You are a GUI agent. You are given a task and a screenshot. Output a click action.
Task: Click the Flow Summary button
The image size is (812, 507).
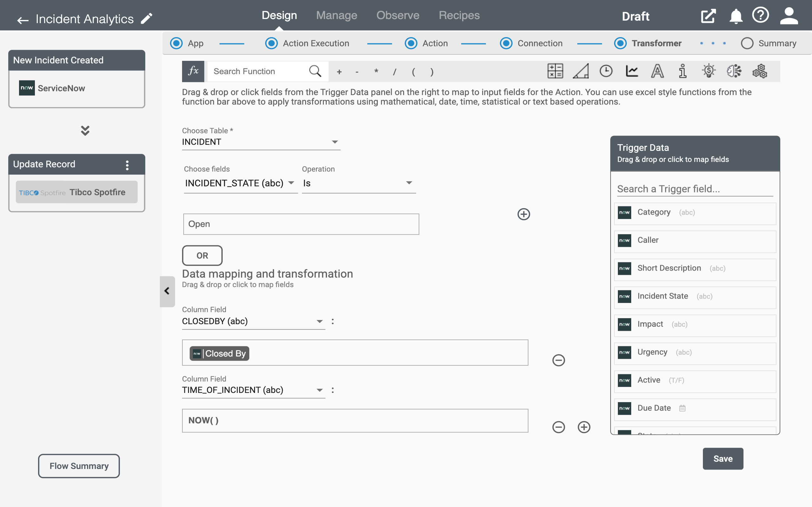(80, 466)
